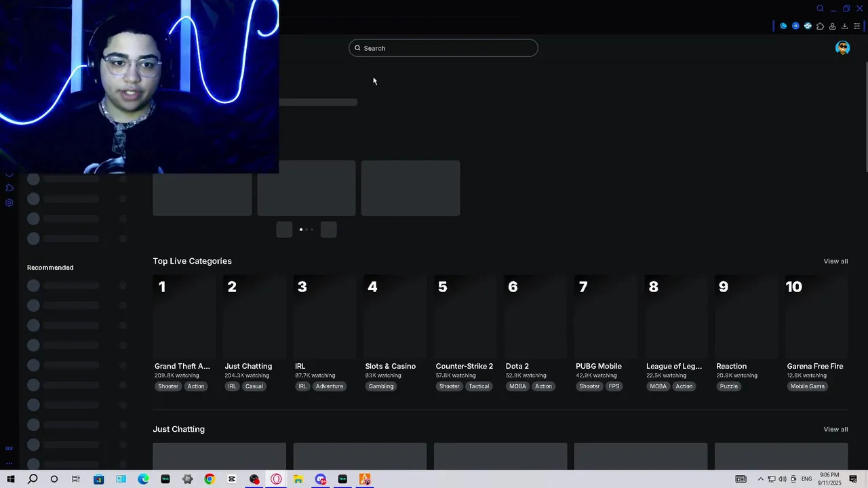Click the first blue extension icon in toolbar

click(x=783, y=26)
